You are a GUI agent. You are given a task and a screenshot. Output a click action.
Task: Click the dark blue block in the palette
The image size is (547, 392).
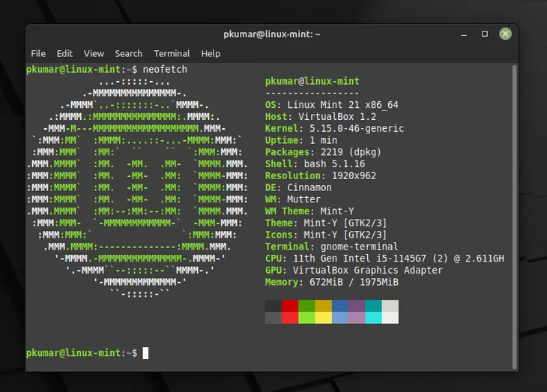[340, 306]
